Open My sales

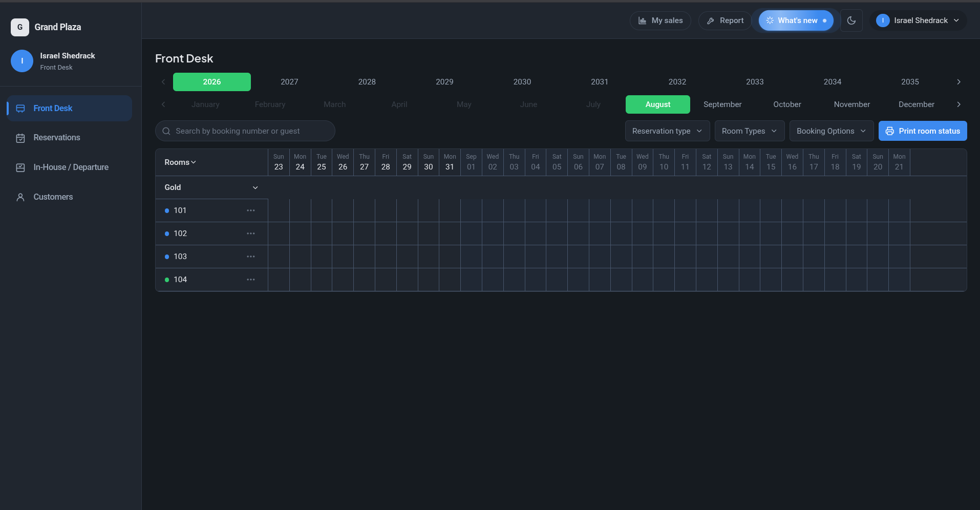[x=661, y=20]
